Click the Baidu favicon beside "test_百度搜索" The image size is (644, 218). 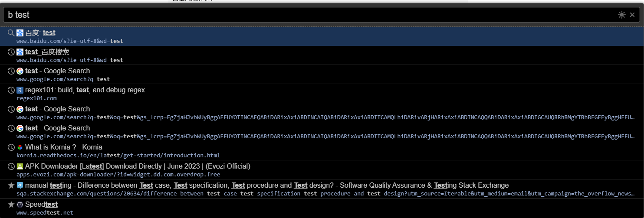pyautogui.click(x=20, y=52)
